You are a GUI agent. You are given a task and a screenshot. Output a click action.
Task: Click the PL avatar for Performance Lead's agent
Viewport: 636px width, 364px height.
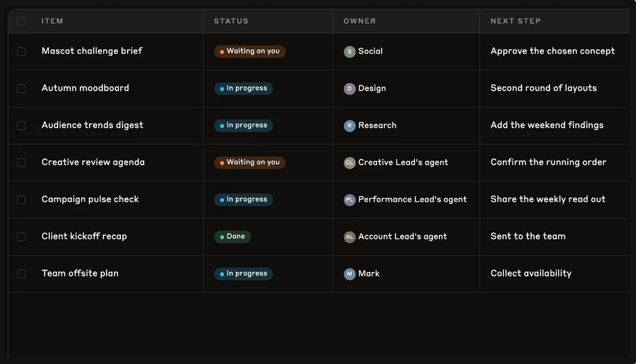pyautogui.click(x=349, y=200)
